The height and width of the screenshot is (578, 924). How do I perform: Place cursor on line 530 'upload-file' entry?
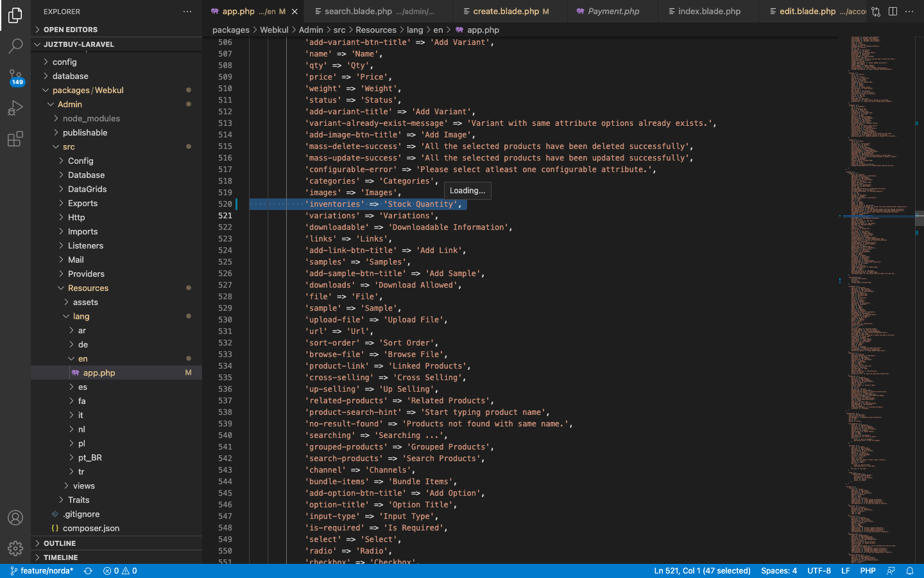coord(376,320)
